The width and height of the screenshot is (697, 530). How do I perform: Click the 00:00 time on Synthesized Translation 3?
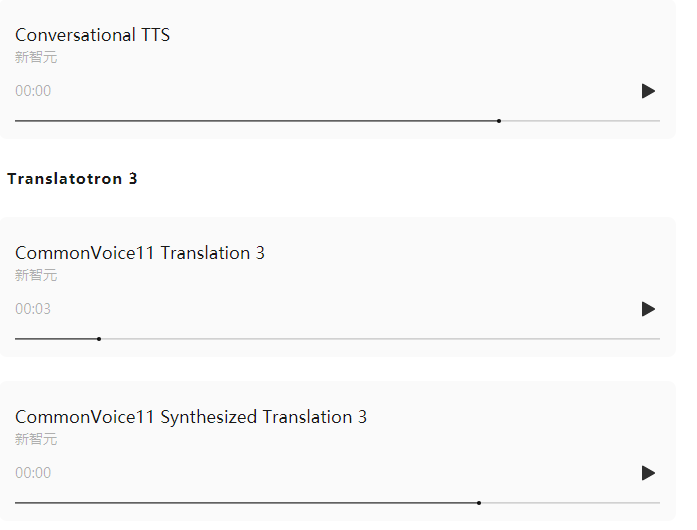coord(33,473)
